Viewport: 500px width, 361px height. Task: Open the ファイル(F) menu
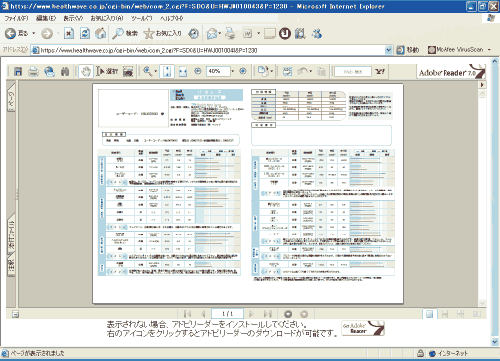(16, 18)
